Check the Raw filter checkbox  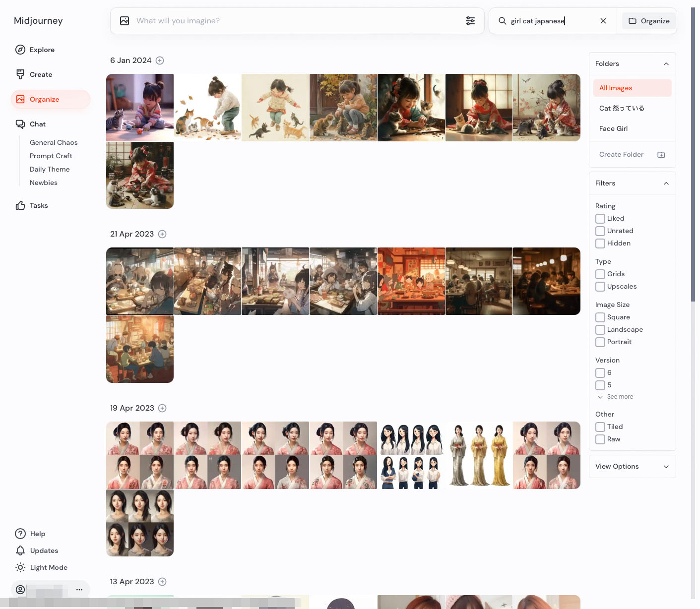(x=600, y=439)
